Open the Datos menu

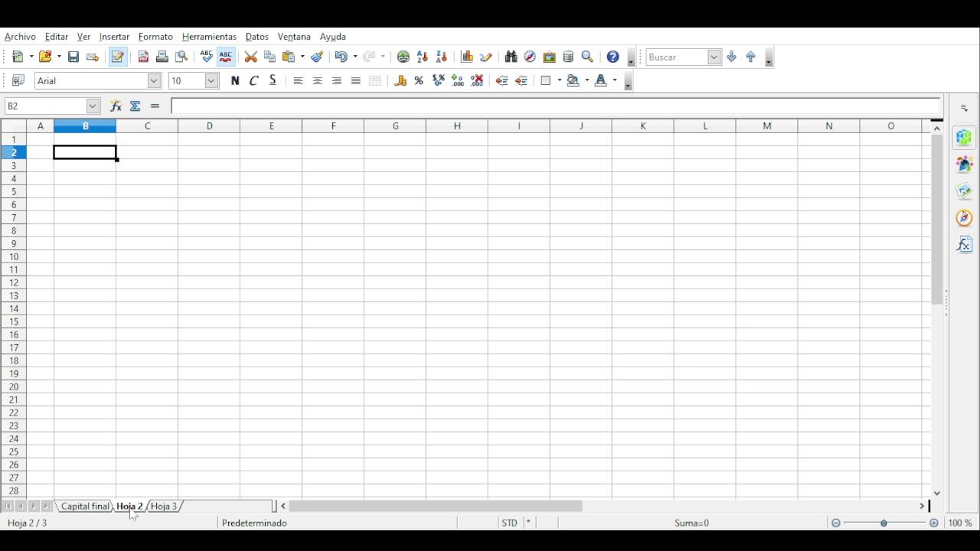point(256,37)
